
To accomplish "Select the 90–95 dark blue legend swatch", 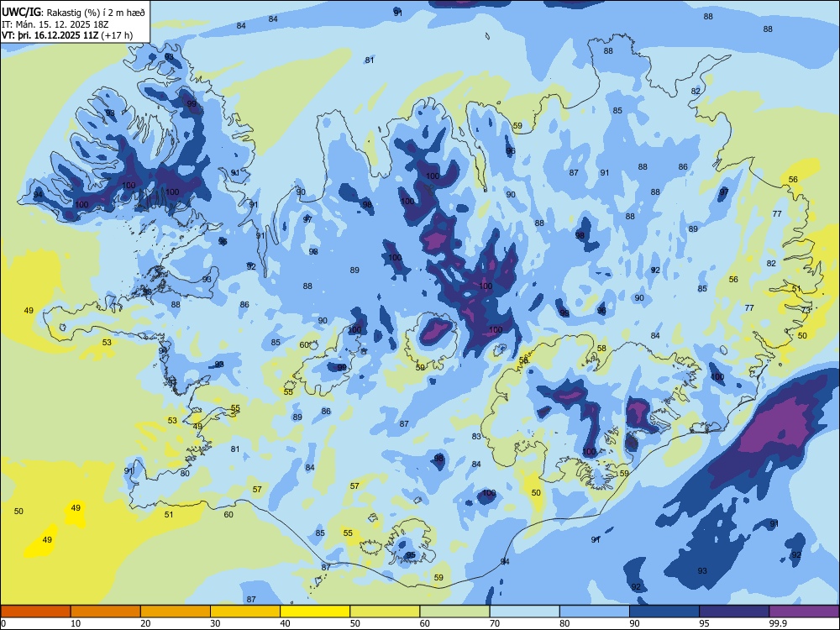I will [x=664, y=612].
